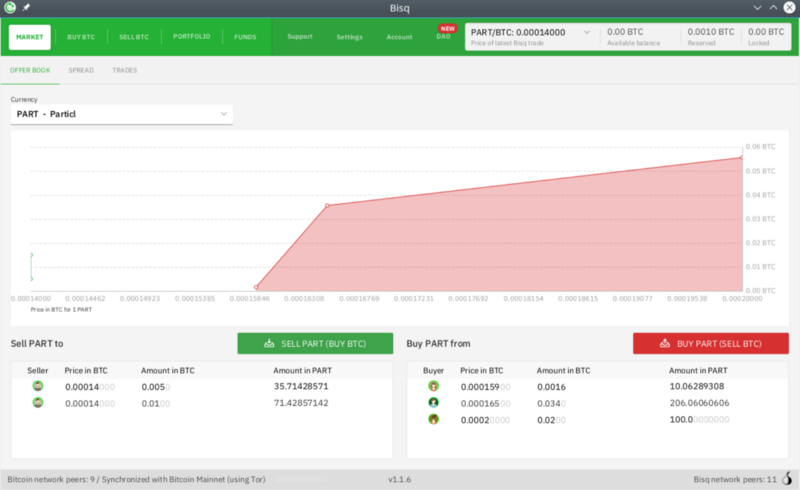Image resolution: width=800 pixels, height=490 pixels.
Task: Click seller avatar in 35.71428571 PART row
Action: pos(38,386)
